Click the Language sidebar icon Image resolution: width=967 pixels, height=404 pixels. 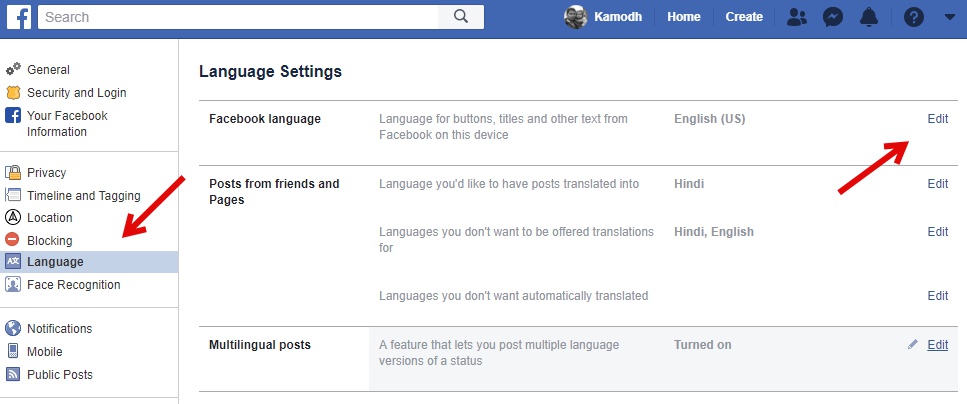pos(13,262)
